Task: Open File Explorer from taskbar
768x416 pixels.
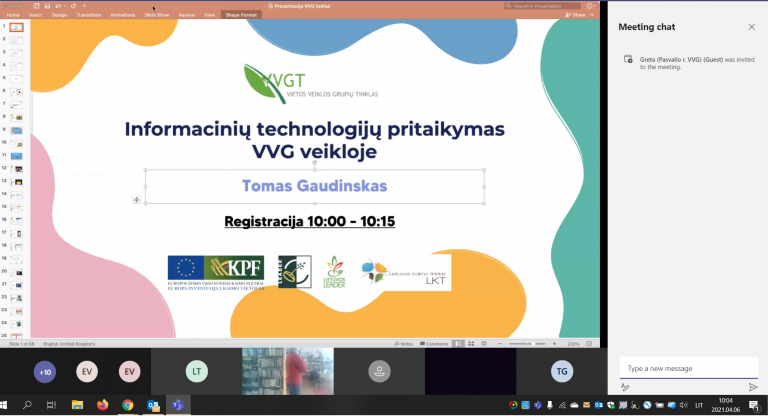Action: pyautogui.click(x=77, y=405)
